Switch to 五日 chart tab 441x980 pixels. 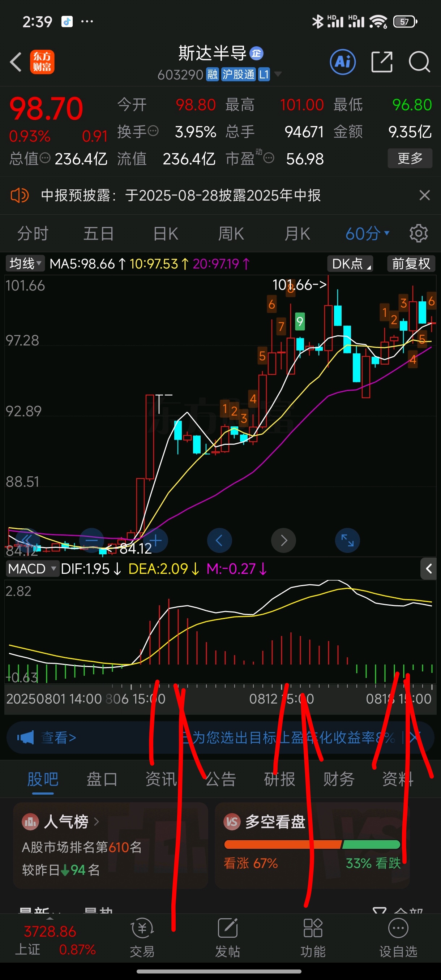(99, 233)
